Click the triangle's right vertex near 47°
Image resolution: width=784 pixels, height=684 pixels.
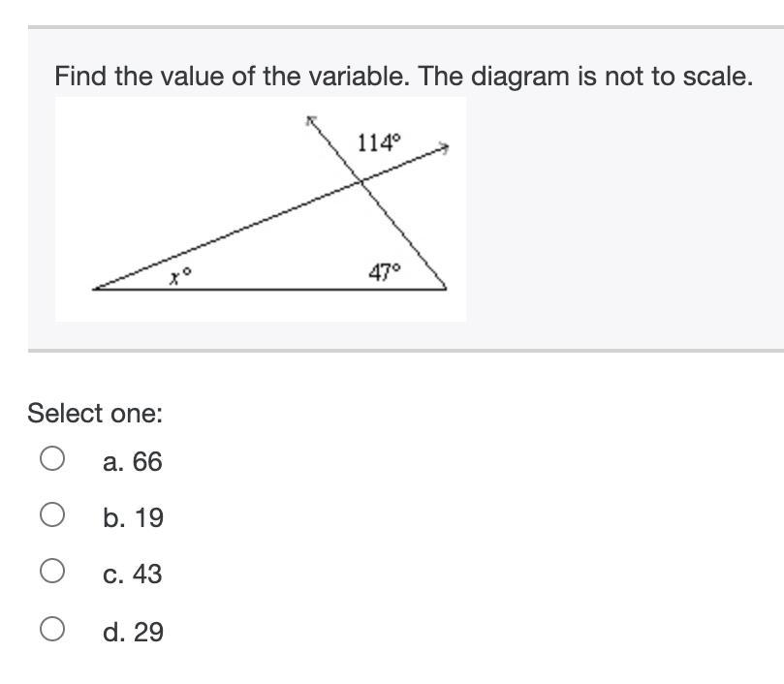coord(446,288)
